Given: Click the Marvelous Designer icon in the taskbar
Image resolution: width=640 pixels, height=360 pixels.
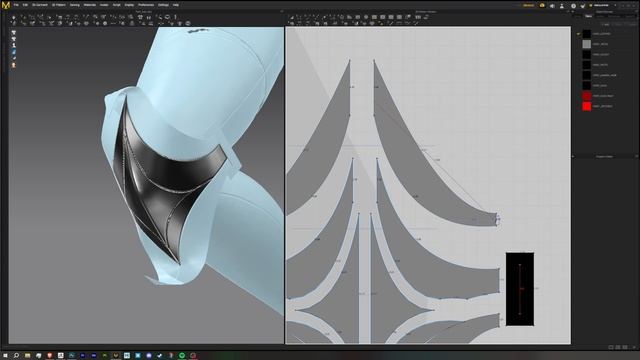Looking at the screenshot, I should [x=116, y=356].
